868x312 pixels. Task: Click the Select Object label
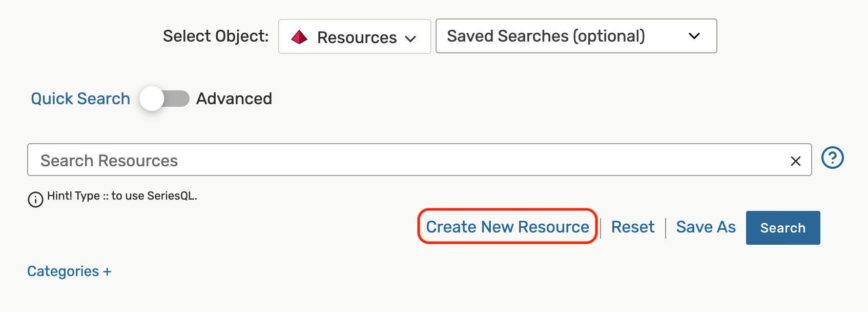(x=216, y=36)
